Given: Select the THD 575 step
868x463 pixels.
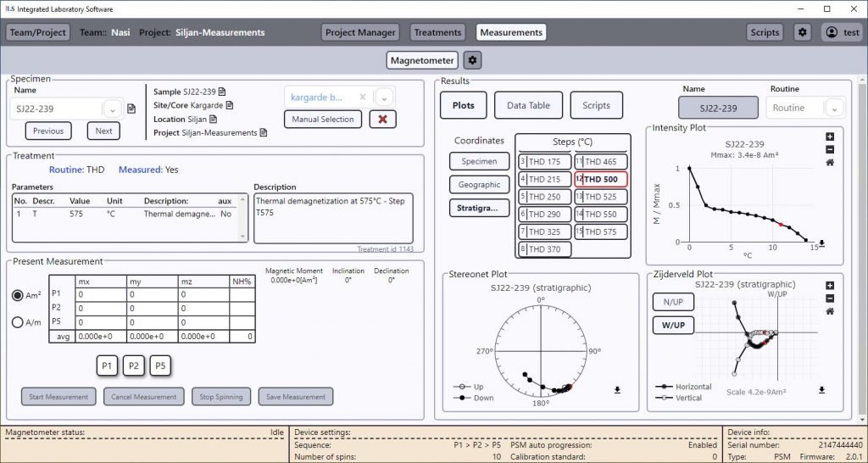Looking at the screenshot, I should [601, 231].
